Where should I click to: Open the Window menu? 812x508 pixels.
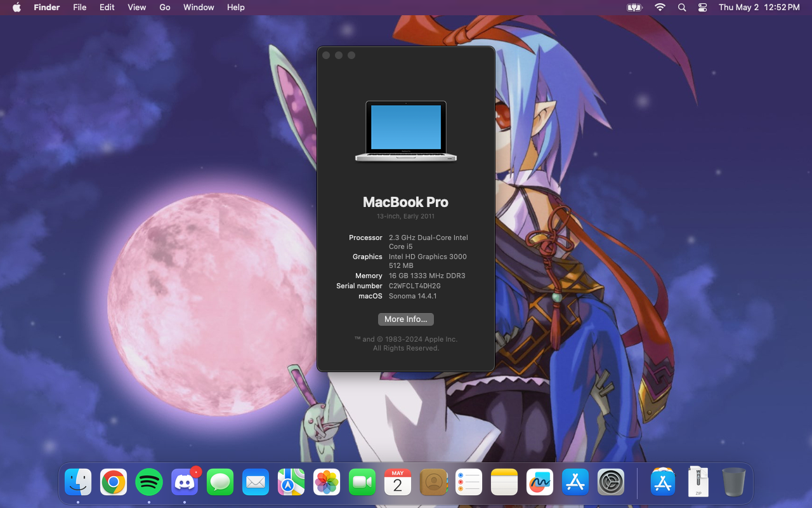(x=199, y=8)
